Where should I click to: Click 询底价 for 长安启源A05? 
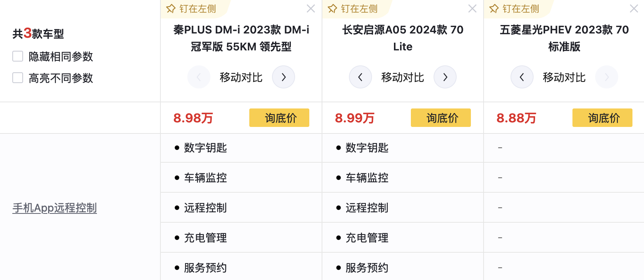[x=441, y=118]
